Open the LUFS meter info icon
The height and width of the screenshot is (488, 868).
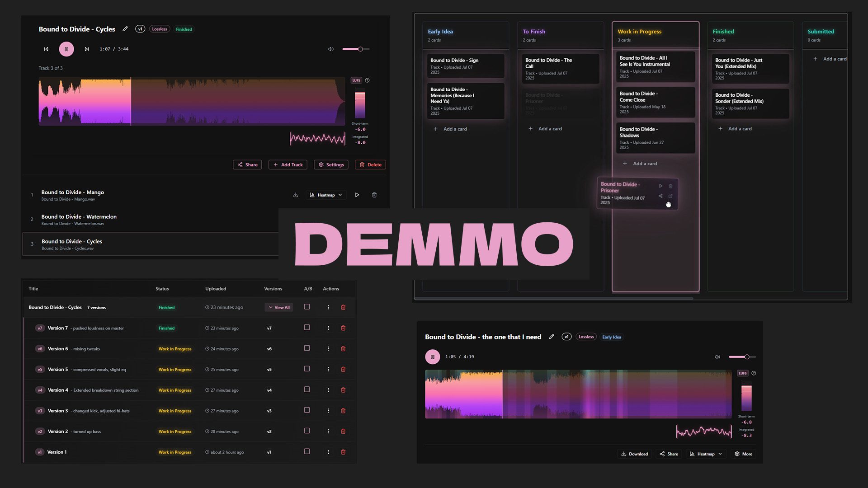pos(367,80)
